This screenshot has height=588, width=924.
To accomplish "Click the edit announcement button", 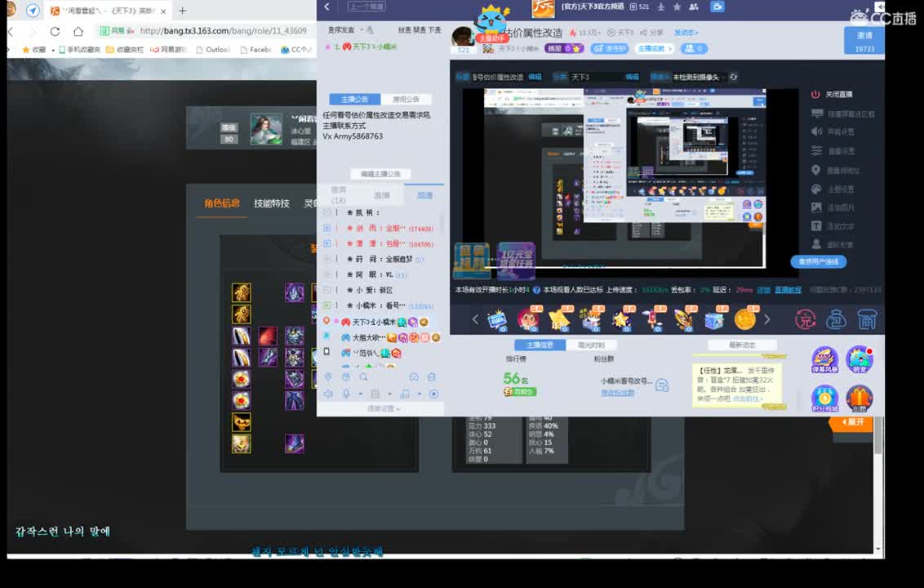I will click(380, 174).
